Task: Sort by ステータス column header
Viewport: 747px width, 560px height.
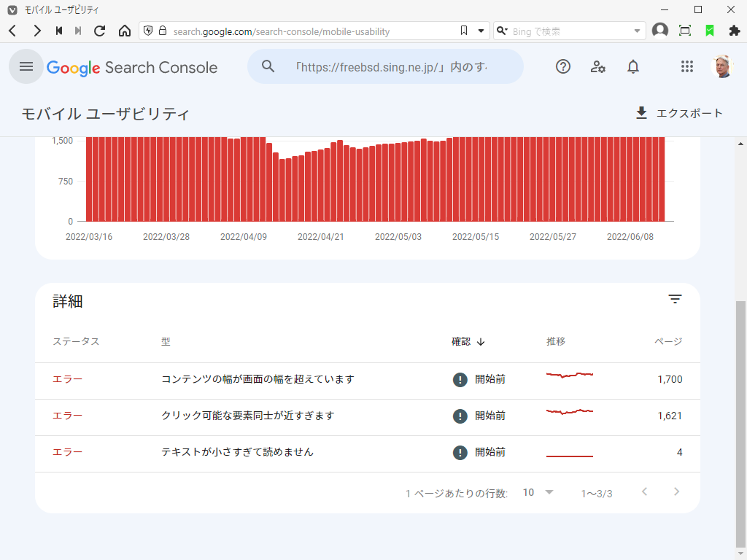Action: (x=76, y=341)
